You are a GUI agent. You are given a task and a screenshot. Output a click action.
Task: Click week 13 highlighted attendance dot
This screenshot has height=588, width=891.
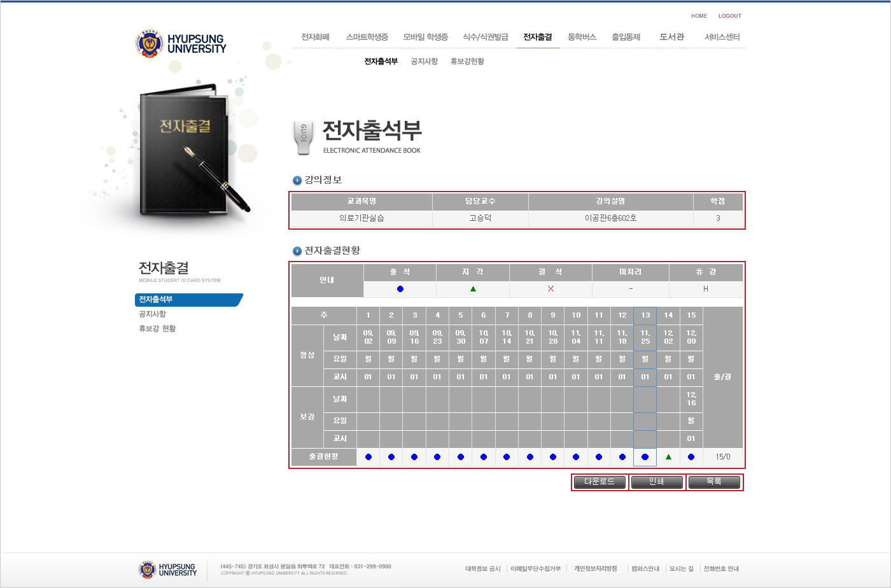(645, 457)
